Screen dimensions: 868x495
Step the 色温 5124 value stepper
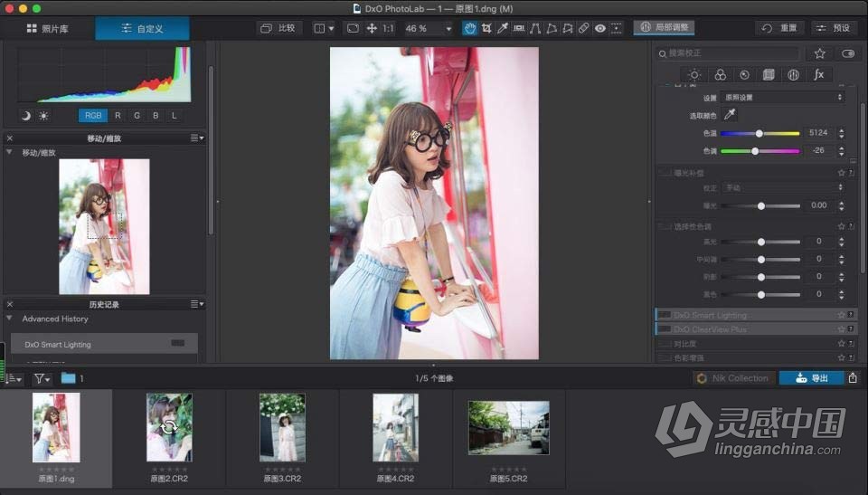tap(842, 133)
